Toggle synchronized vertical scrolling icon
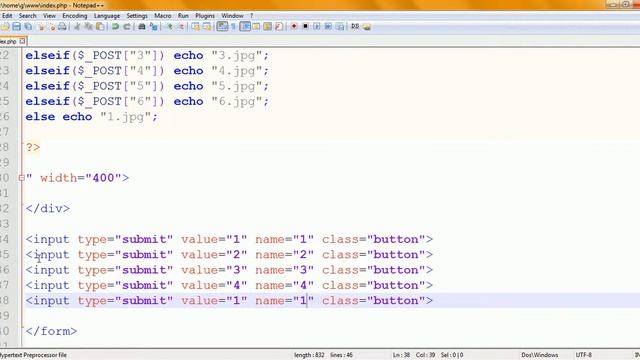The width and height of the screenshot is (640, 360). coord(196,27)
